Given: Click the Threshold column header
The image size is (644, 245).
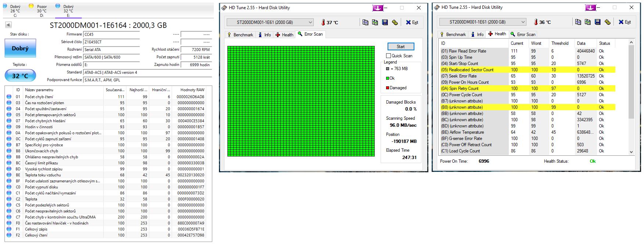Looking at the screenshot, I should point(560,43).
